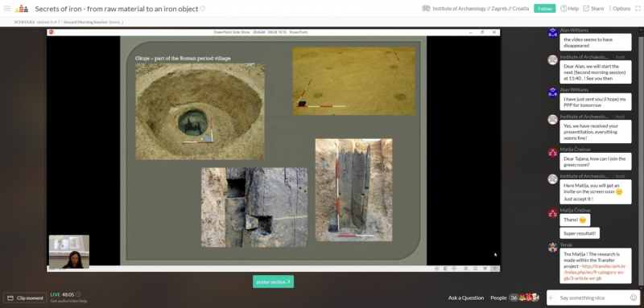Click the 36 attendee count badge

514,298
